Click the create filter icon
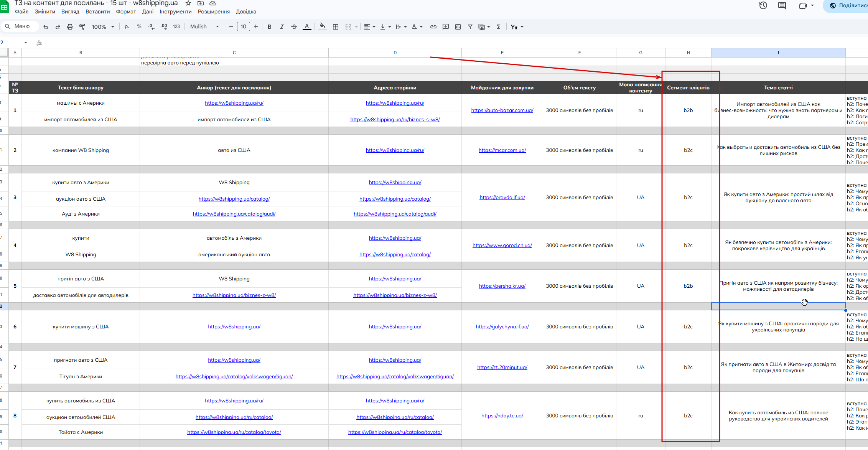 (470, 27)
